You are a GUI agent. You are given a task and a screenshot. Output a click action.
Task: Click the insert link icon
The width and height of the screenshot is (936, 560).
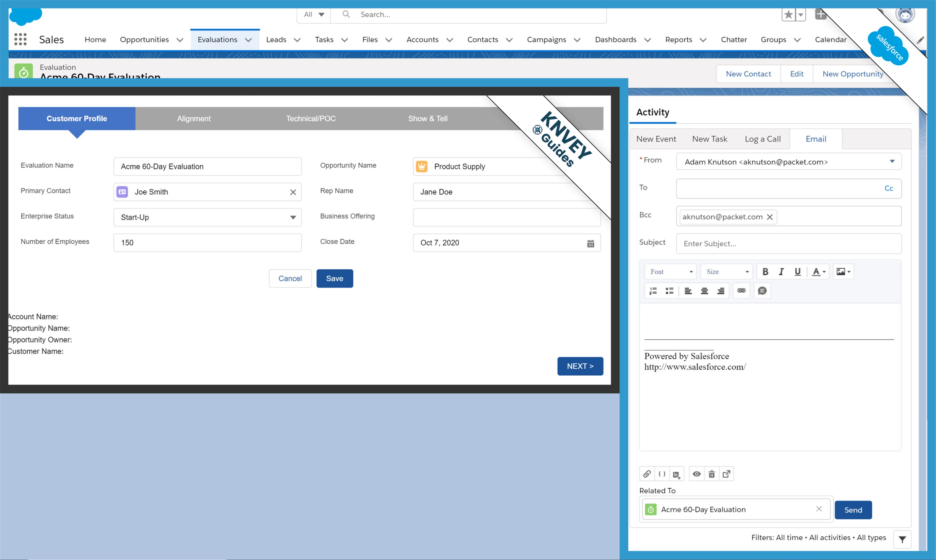741,290
